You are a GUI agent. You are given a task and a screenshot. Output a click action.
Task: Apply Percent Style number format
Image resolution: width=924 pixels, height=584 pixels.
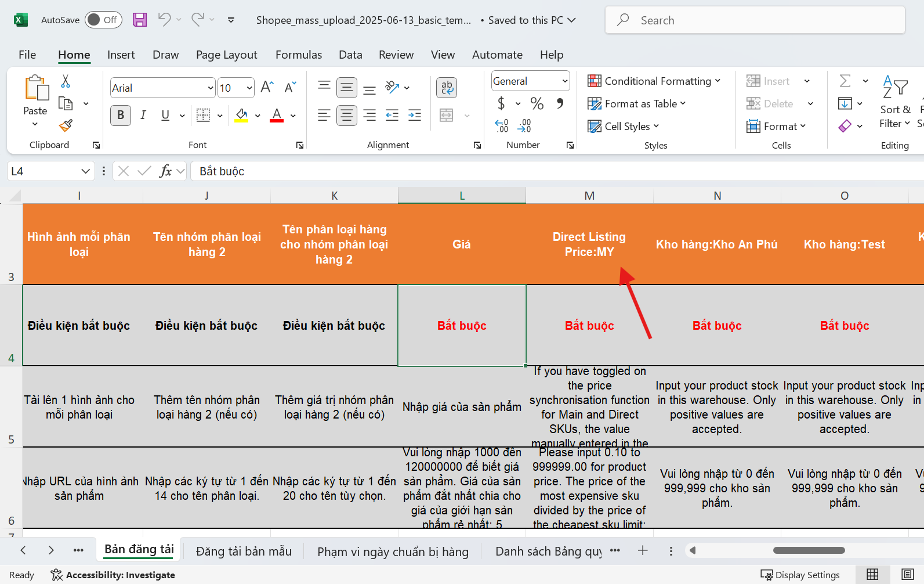[x=537, y=104]
